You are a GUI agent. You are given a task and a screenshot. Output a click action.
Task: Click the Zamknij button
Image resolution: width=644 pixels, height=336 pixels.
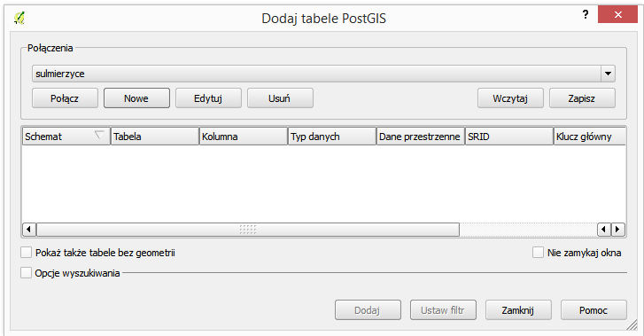click(x=518, y=310)
